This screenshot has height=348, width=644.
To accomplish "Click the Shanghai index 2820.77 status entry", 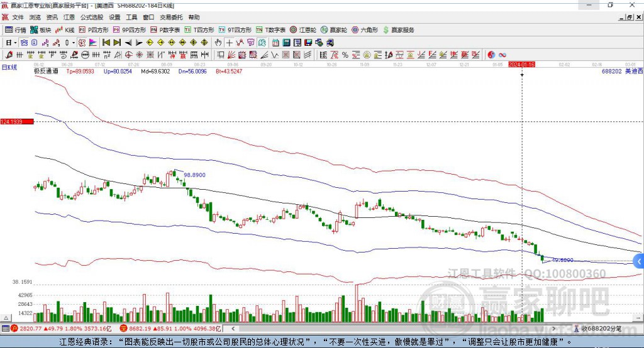I will click(62, 329).
